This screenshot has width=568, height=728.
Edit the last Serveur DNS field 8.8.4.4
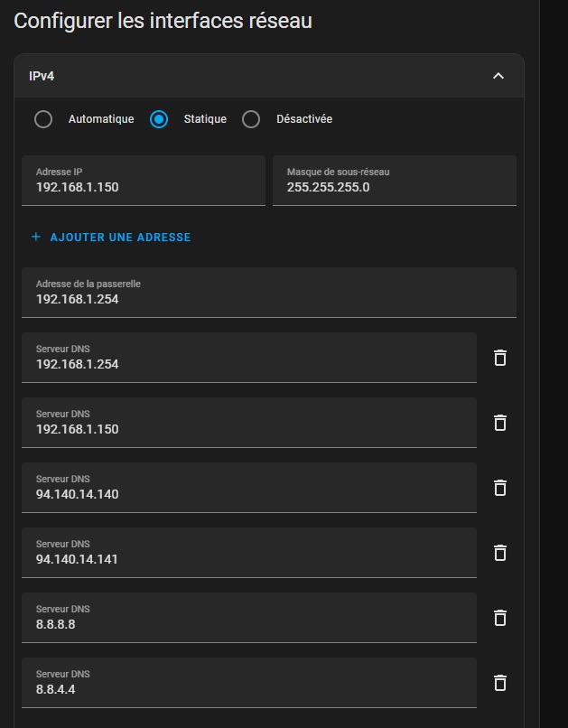point(249,683)
